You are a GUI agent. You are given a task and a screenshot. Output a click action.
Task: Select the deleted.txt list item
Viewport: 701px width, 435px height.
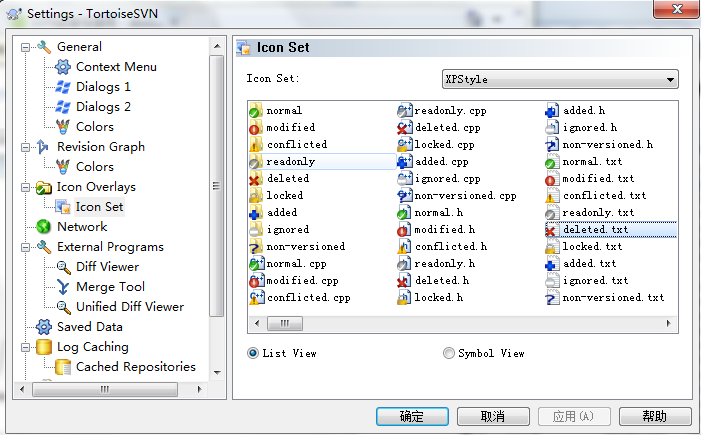611,229
